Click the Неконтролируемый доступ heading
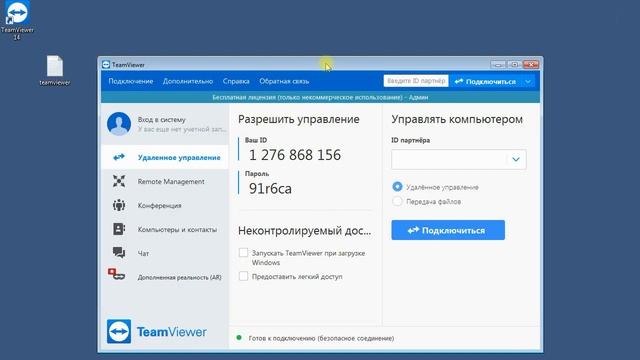Screen dimensions: 640x360 point(304,231)
